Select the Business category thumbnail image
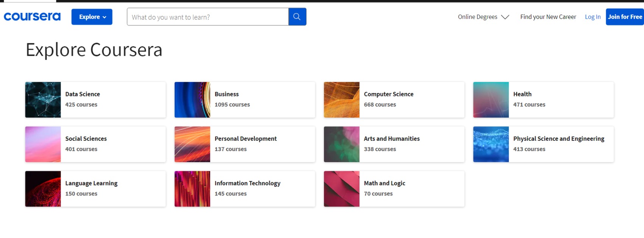Viewport: 644px width, 238px height. (192, 100)
